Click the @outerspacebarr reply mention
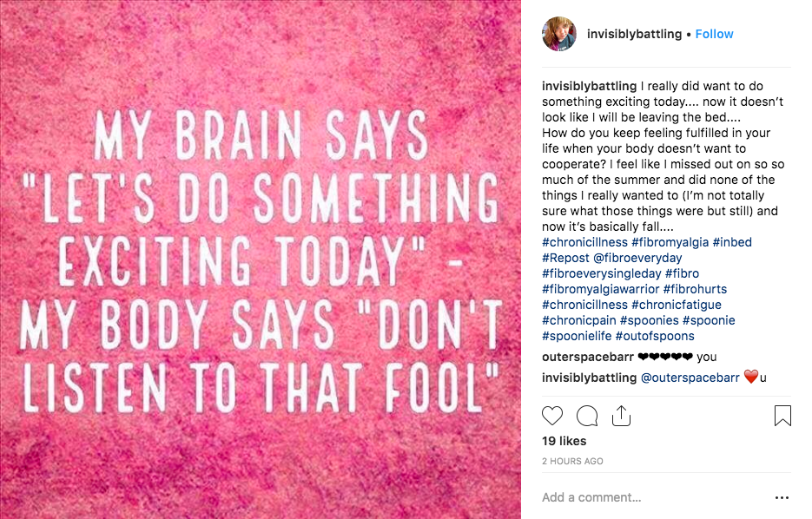Screen dimensions: 812x519 [691, 378]
